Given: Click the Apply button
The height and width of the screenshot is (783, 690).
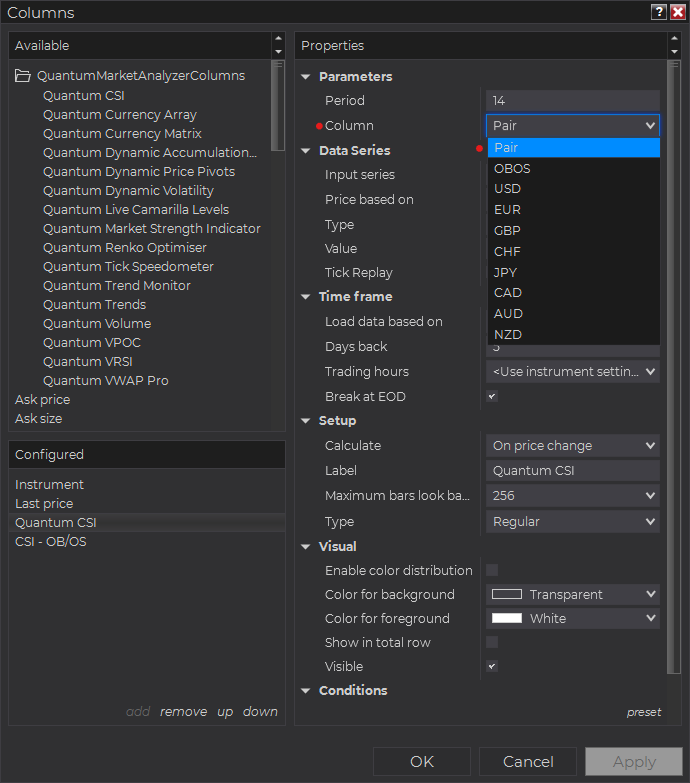Looking at the screenshot, I should point(634,762).
